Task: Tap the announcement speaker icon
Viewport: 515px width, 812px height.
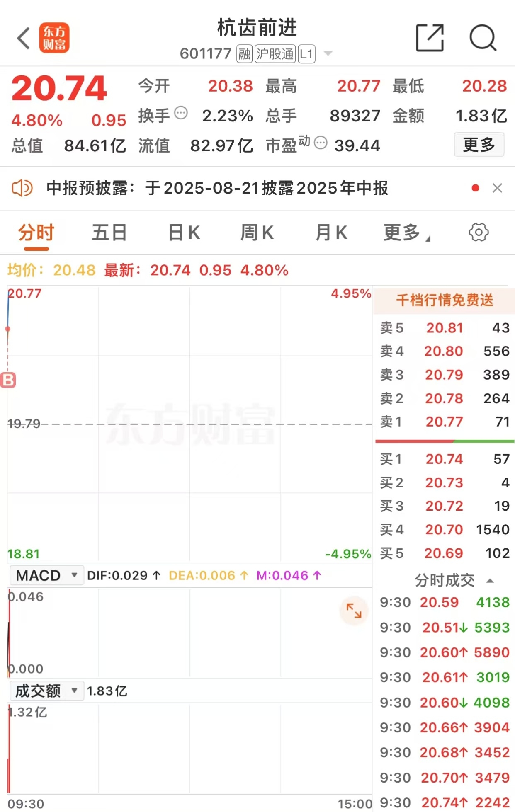Action: 22,188
